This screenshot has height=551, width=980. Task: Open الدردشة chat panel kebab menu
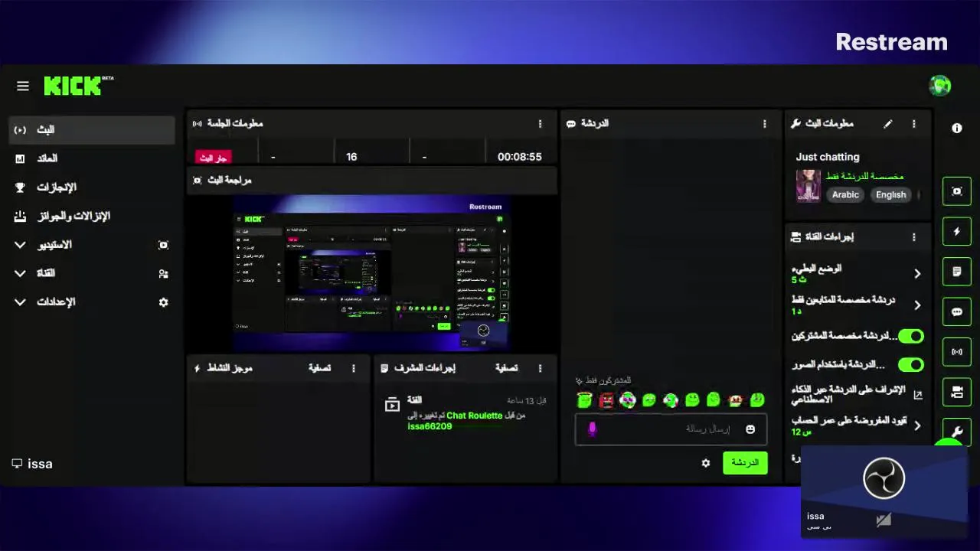click(x=764, y=124)
